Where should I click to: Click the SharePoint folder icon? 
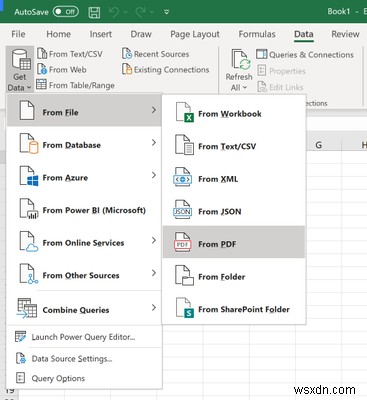(184, 308)
